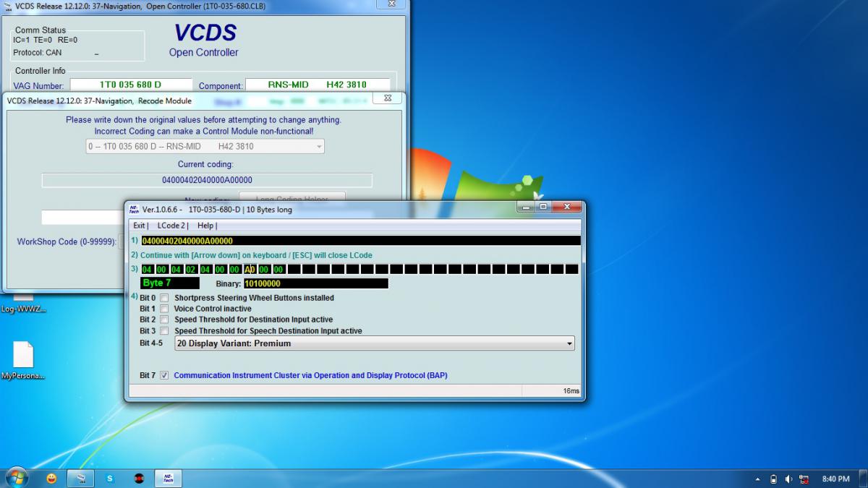The image size is (868, 488).
Task: Open the LCode 2 menu
Action: [x=173, y=226]
